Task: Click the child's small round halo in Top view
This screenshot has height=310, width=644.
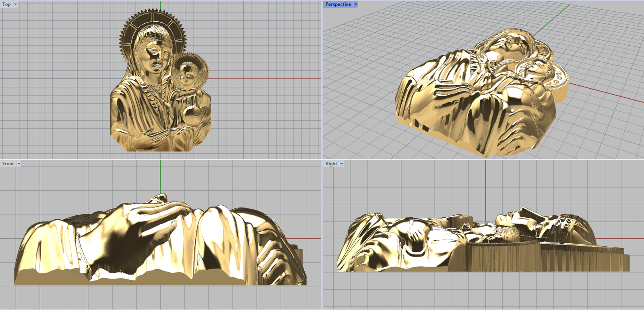Action: (x=202, y=64)
